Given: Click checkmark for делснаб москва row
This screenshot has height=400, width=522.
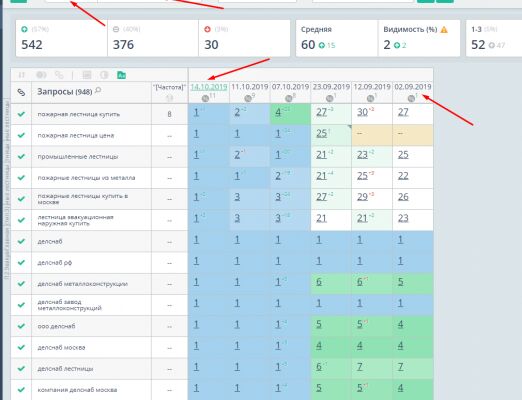Looking at the screenshot, I should (21, 347).
